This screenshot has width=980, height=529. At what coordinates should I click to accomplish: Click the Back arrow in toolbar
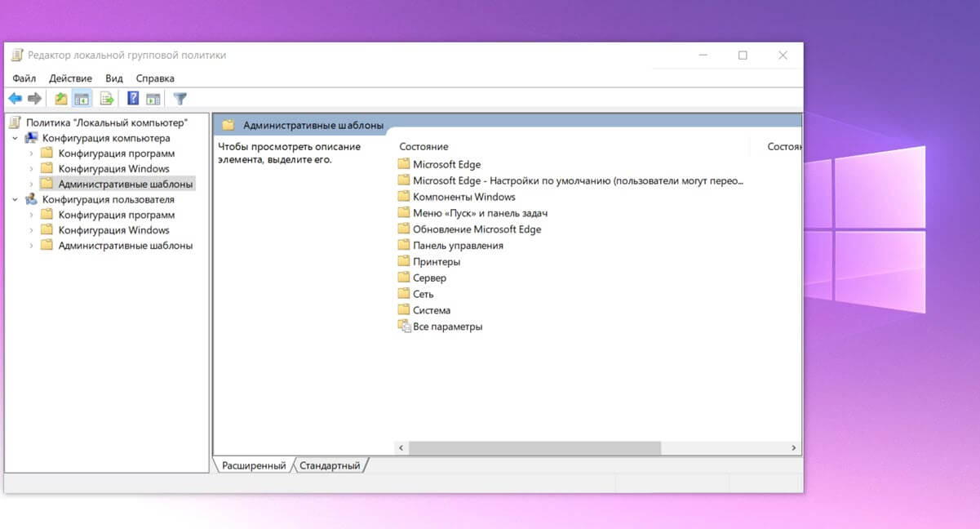(x=15, y=99)
